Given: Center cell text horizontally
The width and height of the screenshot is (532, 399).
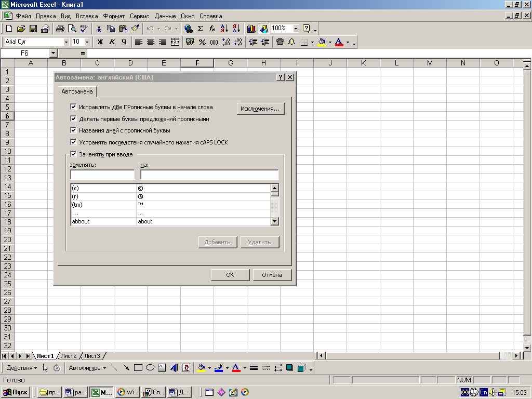Looking at the screenshot, I should [151, 42].
